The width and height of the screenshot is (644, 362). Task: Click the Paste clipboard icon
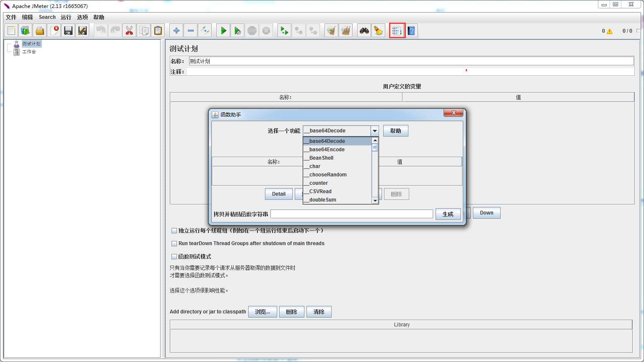pos(158,31)
